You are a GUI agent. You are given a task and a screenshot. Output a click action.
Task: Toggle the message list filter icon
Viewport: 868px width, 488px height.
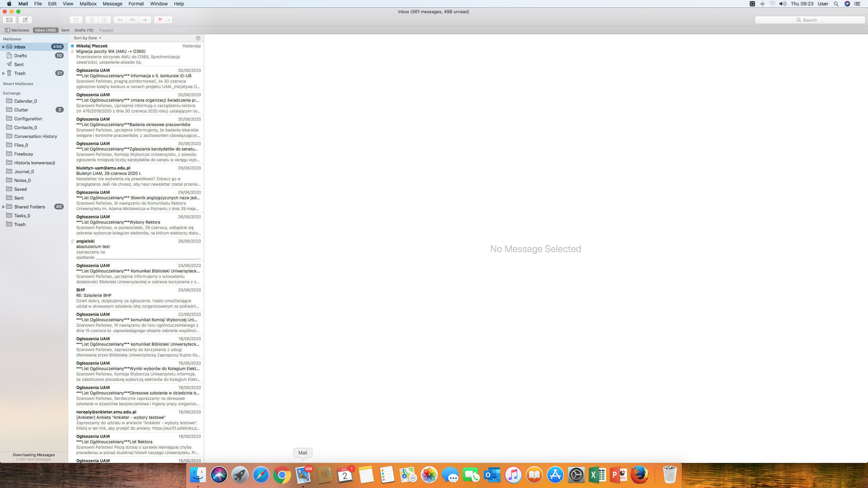[x=198, y=38]
